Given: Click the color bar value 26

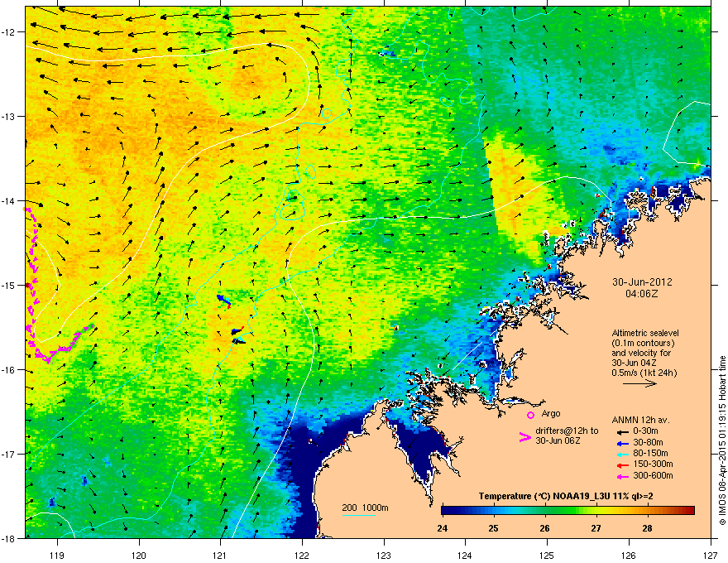Looking at the screenshot, I should [x=544, y=528].
